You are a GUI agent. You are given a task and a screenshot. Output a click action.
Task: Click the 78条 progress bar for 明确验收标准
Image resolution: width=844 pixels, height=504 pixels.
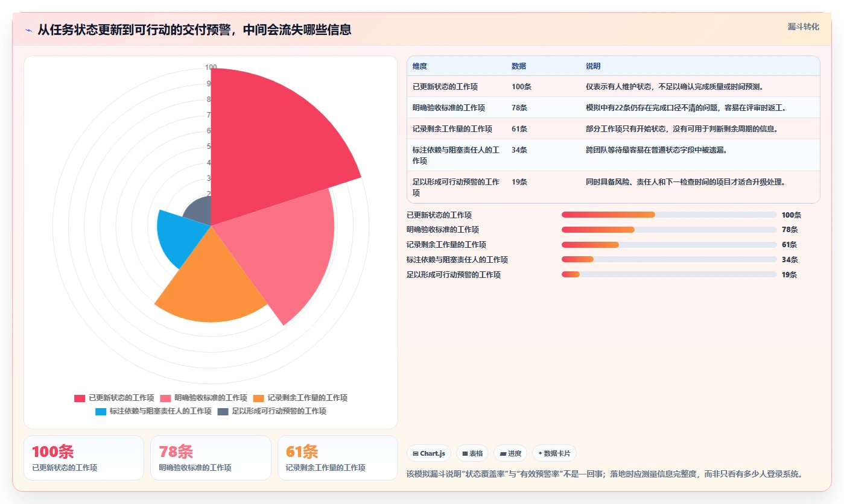click(x=669, y=230)
